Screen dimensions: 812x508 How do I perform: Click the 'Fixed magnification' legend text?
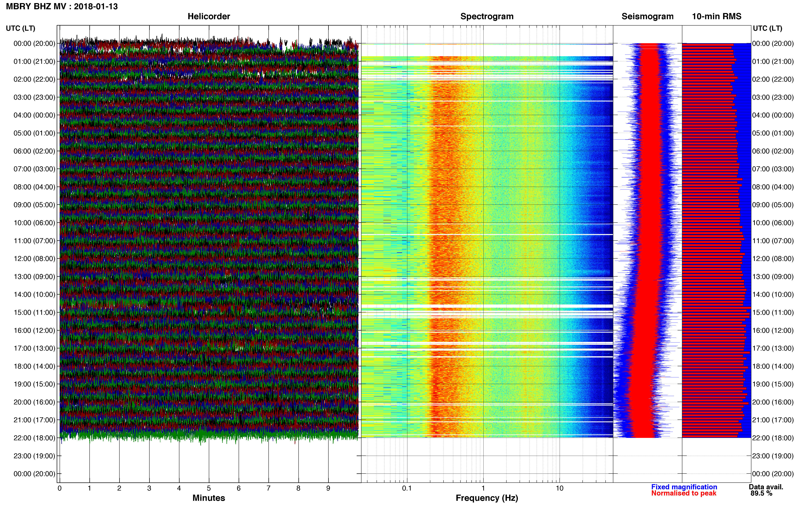[684, 487]
